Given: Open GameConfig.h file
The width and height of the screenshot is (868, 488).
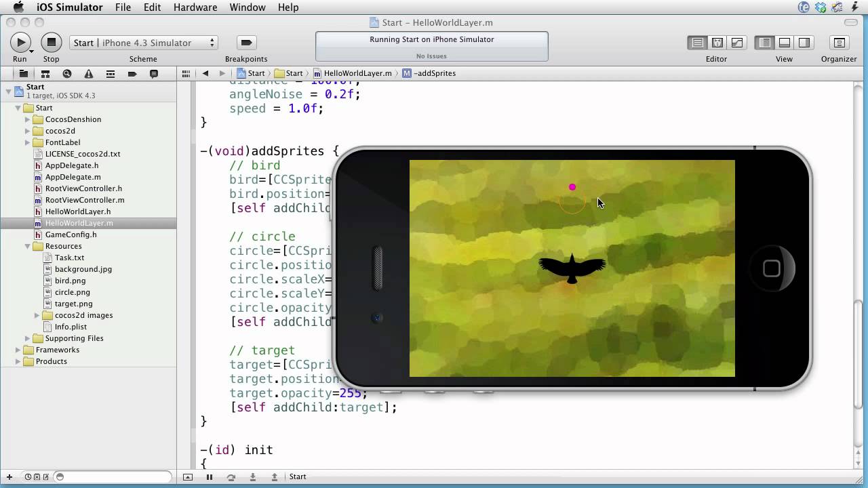Looking at the screenshot, I should [x=71, y=235].
